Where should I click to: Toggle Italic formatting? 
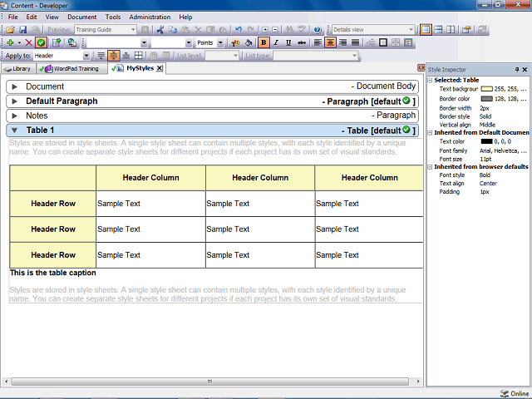click(x=276, y=42)
